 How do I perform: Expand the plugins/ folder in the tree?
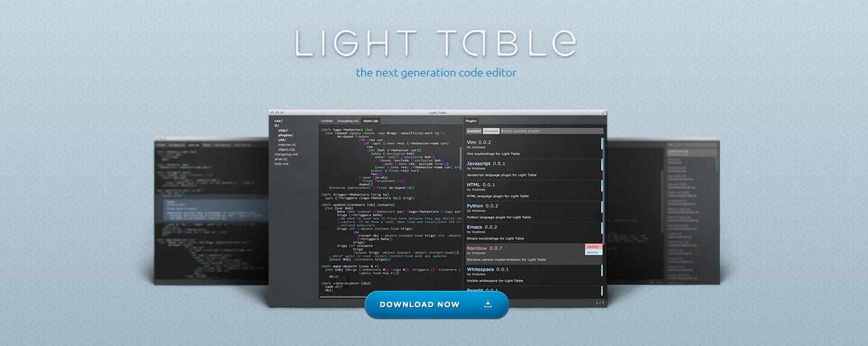286,135
